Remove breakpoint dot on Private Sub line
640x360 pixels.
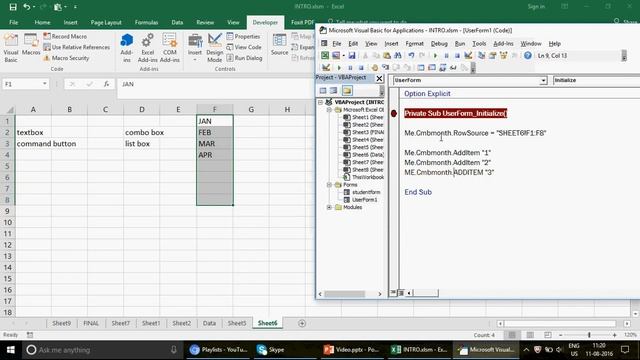click(x=393, y=113)
